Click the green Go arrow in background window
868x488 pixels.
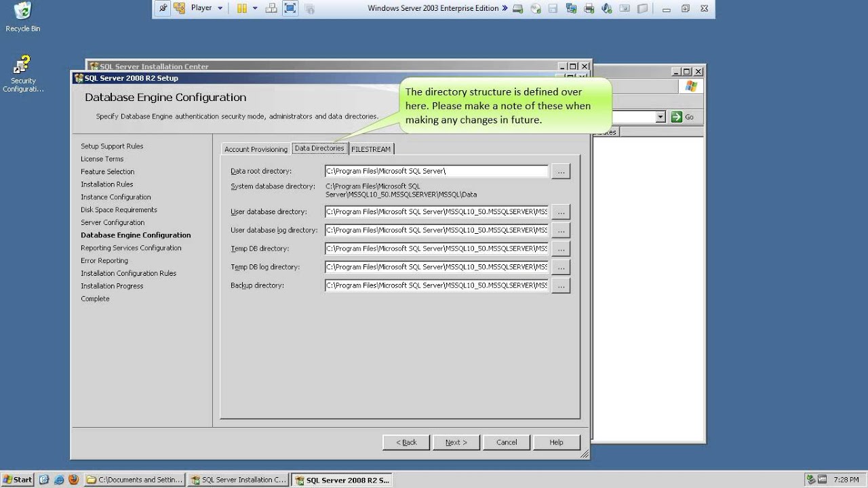(x=677, y=117)
